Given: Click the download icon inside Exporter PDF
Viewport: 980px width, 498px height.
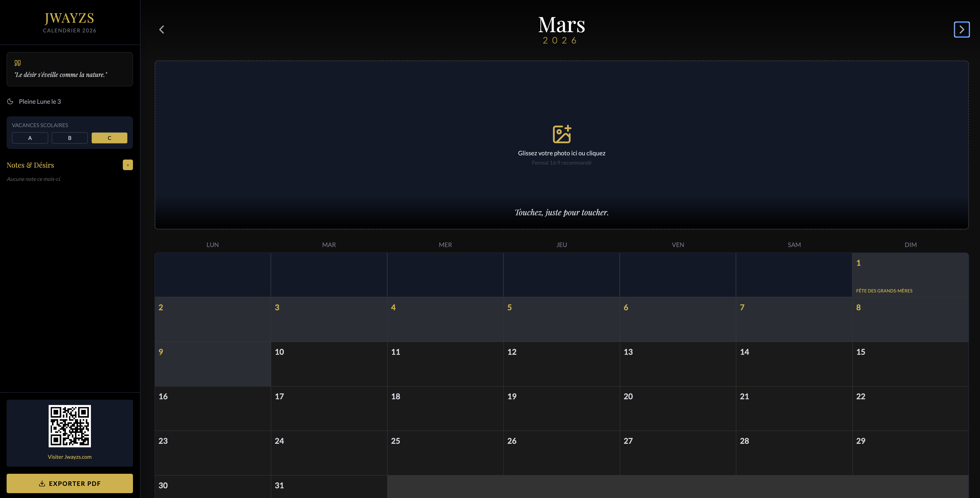Looking at the screenshot, I should (x=41, y=483).
